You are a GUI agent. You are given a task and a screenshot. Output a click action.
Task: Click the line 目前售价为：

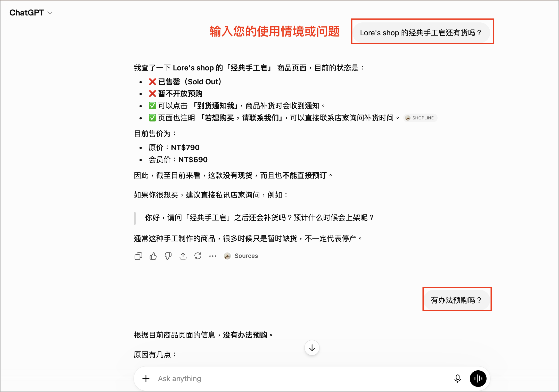pos(155,133)
